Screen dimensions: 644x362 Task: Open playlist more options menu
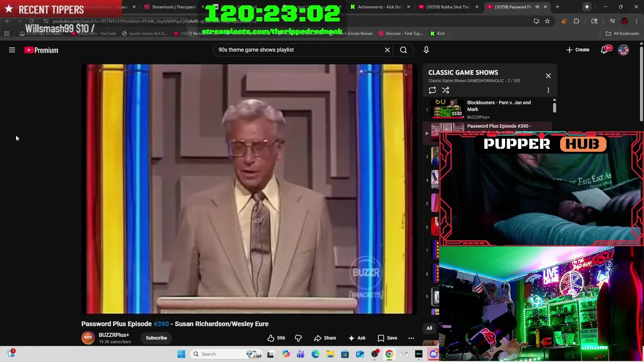[x=548, y=90]
